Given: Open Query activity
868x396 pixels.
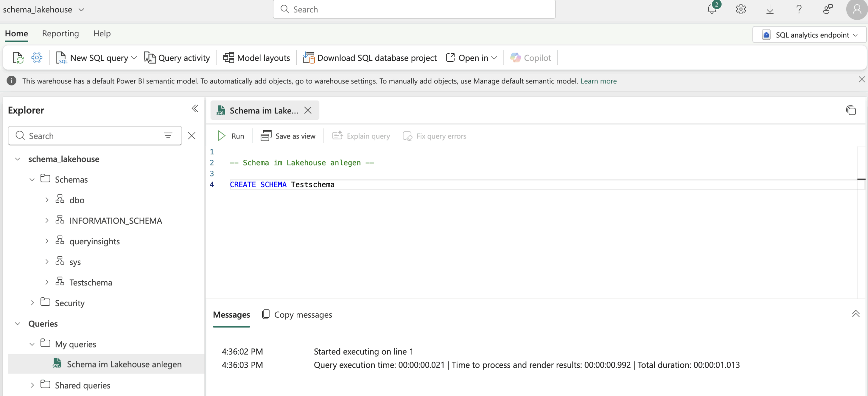Looking at the screenshot, I should point(177,58).
